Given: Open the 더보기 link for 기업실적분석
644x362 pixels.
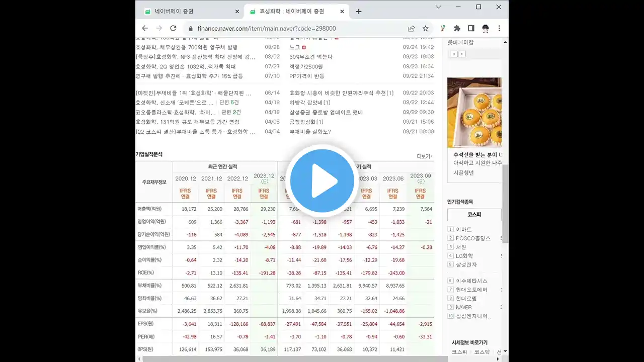Looking at the screenshot, I should (425, 156).
